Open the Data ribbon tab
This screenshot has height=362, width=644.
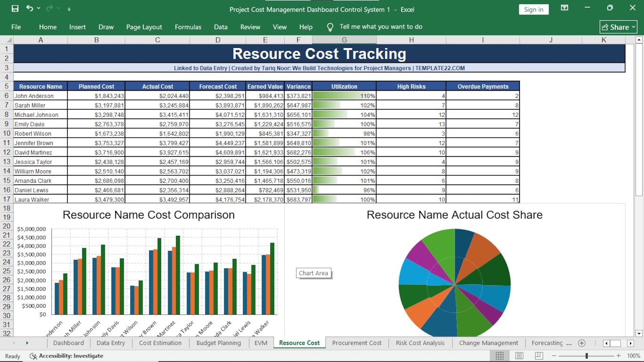221,27
